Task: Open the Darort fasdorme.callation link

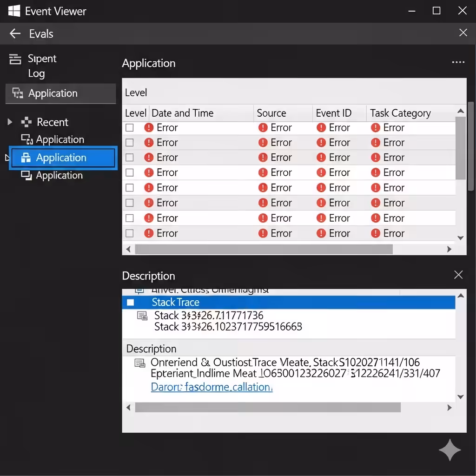Action: [212, 387]
